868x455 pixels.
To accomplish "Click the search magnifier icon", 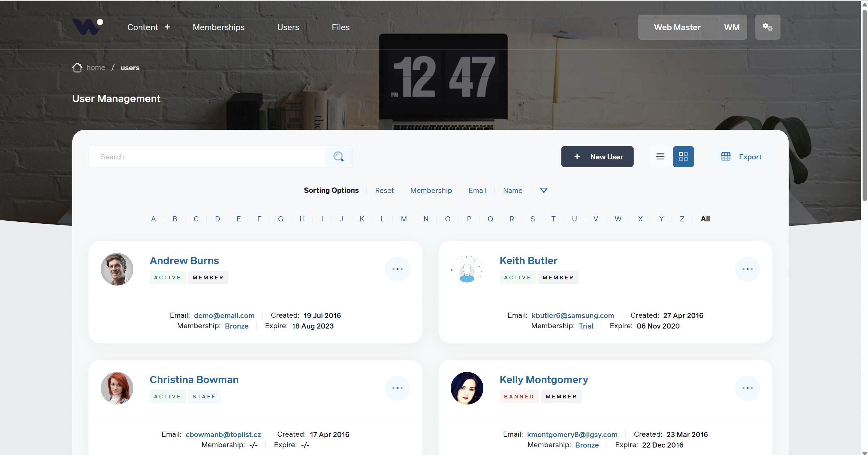I will pyautogui.click(x=338, y=157).
